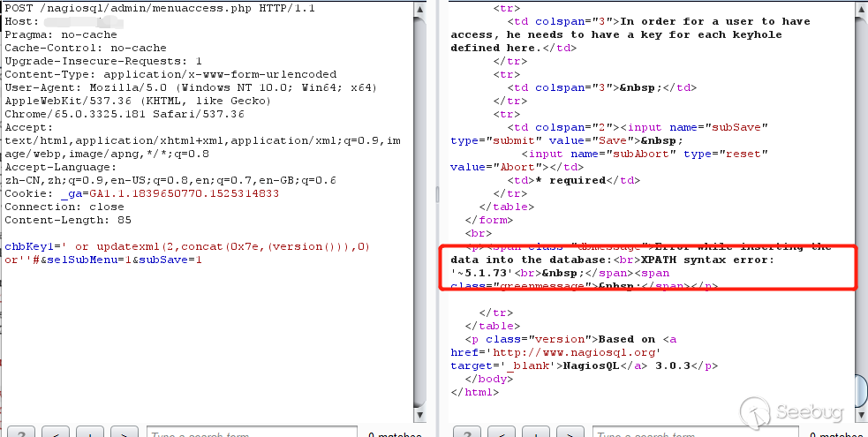Click the selSubMenu=1&subSave=1 parameter text
The image size is (868, 437).
(x=124, y=260)
